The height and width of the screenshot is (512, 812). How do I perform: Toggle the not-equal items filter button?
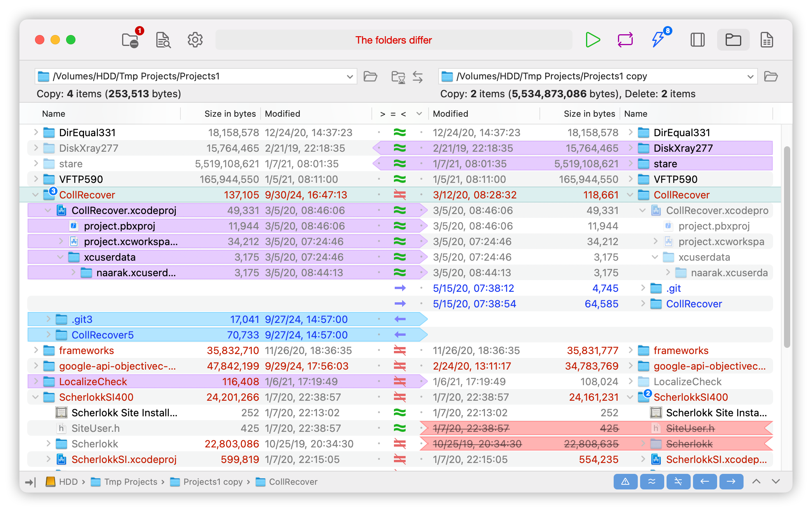[678, 482]
